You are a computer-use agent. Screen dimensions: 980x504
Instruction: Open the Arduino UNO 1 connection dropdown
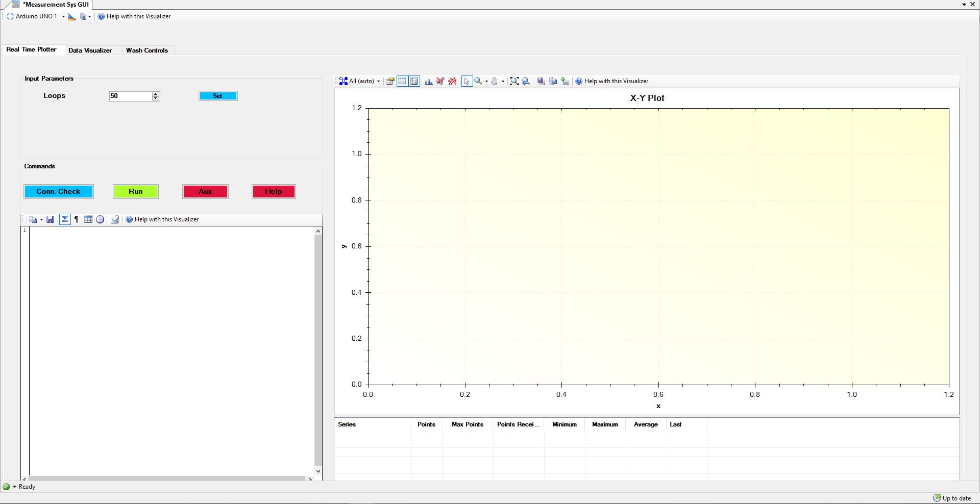click(63, 16)
